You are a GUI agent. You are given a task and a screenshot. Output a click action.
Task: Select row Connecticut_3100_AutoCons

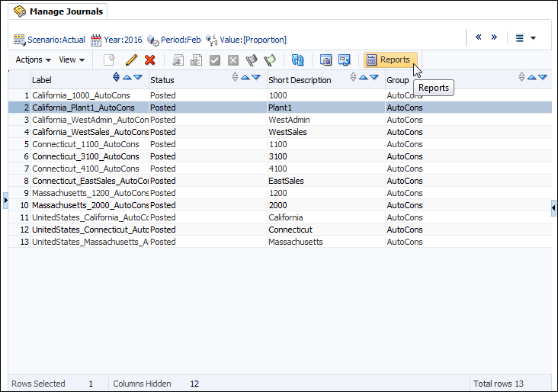point(280,156)
